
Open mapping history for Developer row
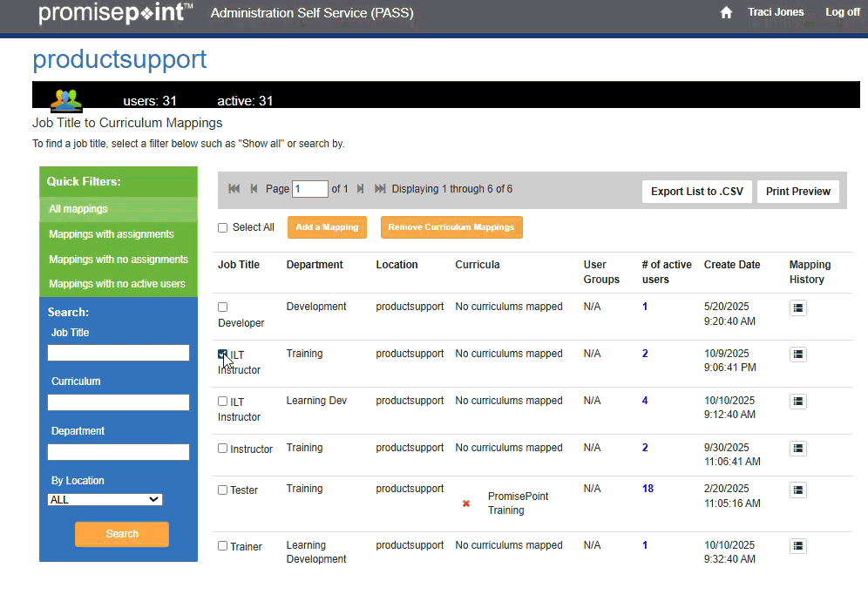(x=798, y=307)
